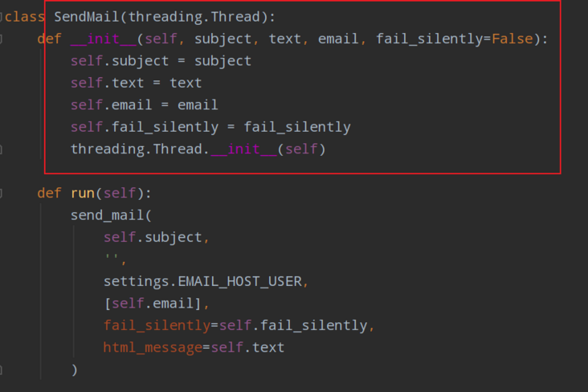This screenshot has width=588, height=392.
Task: Click 'self.fail_silently = fail_silently' assignment line
Action: coord(210,127)
